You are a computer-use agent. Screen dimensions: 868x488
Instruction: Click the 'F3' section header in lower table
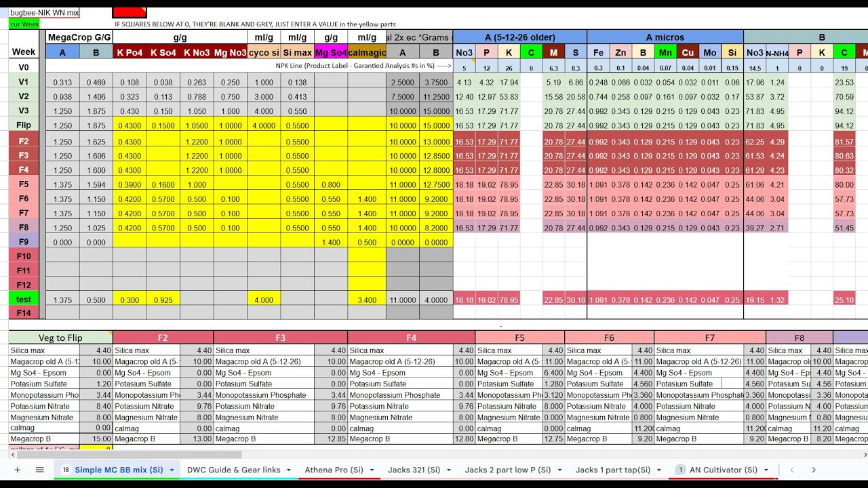[x=281, y=338]
